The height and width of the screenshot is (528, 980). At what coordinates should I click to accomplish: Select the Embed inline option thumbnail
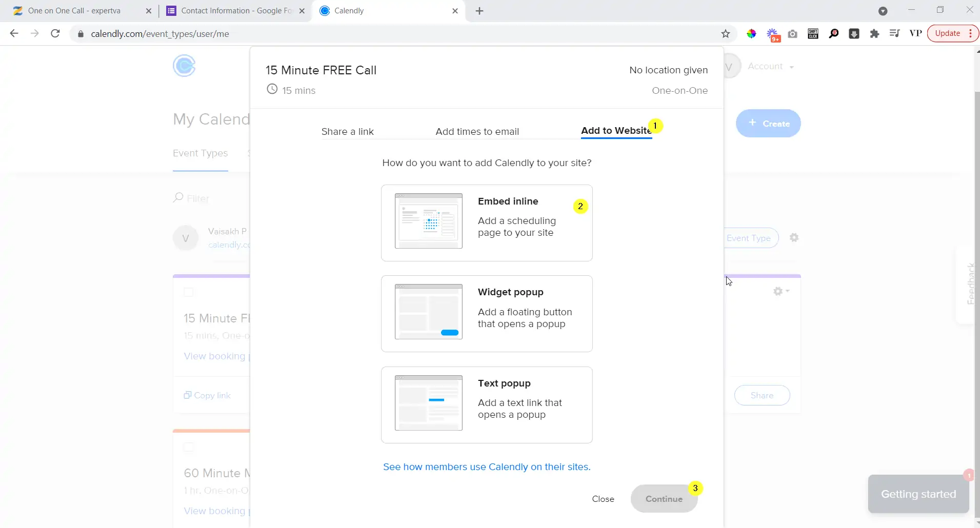pos(429,221)
